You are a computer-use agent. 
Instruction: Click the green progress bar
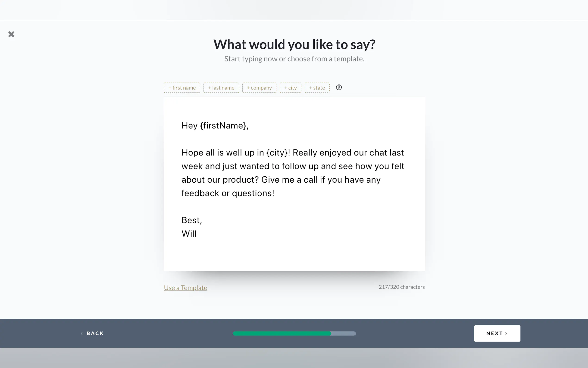pyautogui.click(x=282, y=333)
